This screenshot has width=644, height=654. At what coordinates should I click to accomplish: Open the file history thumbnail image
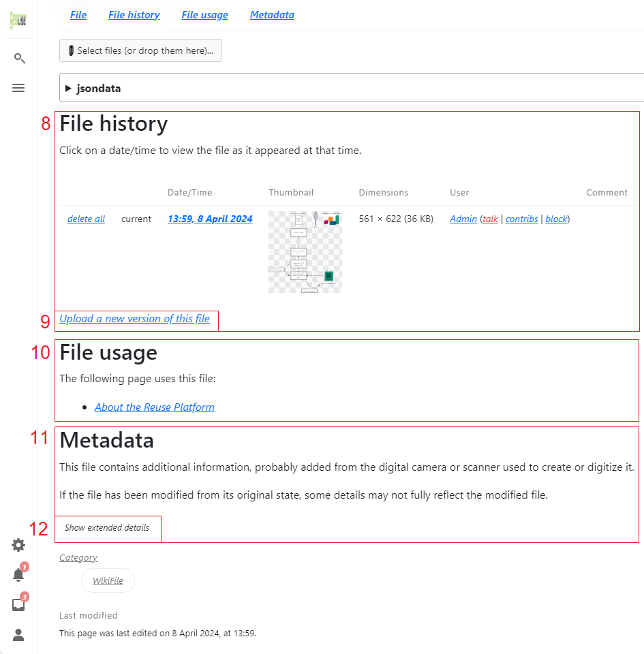pyautogui.click(x=305, y=252)
